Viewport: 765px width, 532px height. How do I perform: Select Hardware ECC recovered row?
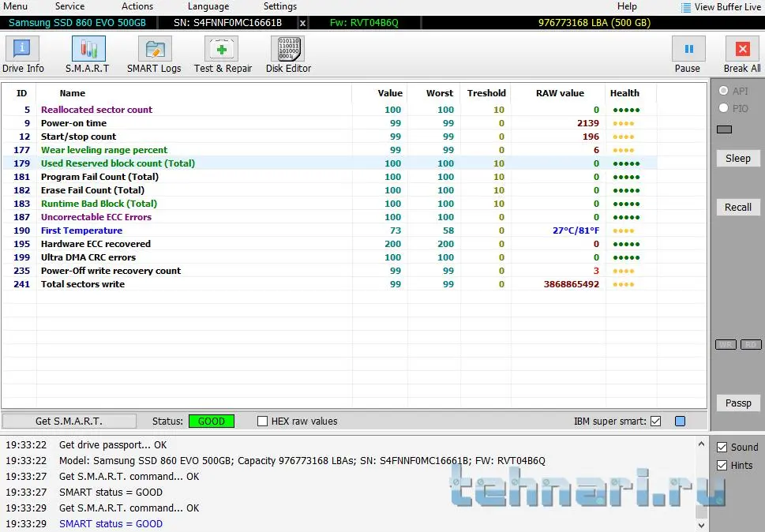click(x=330, y=244)
